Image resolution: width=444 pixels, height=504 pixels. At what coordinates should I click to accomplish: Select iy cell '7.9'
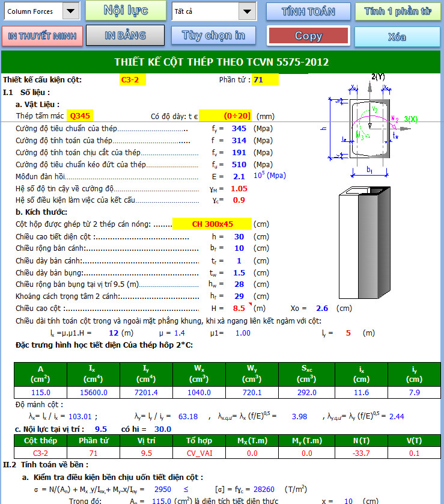(414, 393)
